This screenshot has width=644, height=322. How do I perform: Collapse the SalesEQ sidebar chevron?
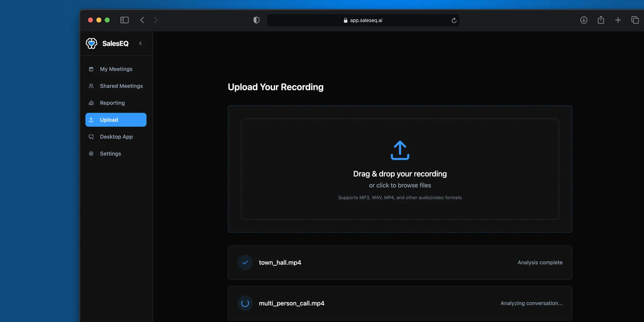pyautogui.click(x=141, y=43)
